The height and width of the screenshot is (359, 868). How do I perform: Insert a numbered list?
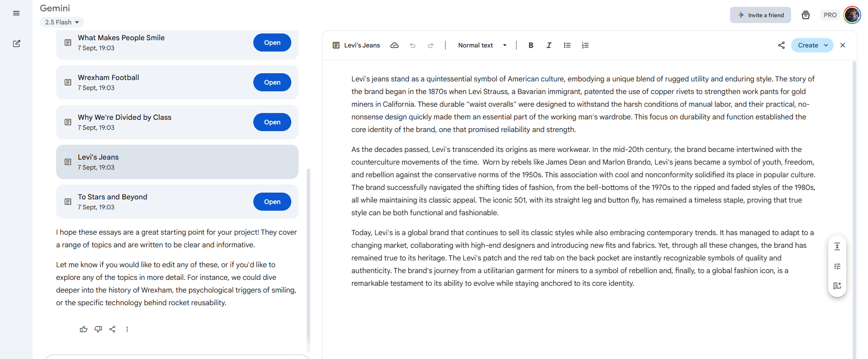[x=585, y=45]
